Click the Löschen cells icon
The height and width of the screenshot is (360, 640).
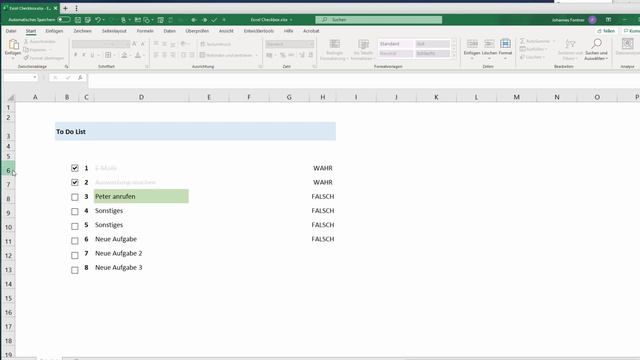(x=489, y=44)
